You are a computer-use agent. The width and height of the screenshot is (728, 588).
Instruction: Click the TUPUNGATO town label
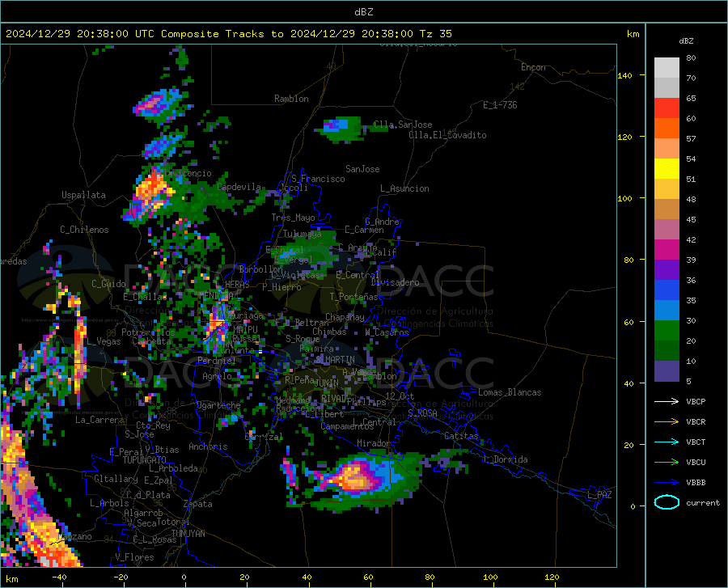pyautogui.click(x=145, y=460)
